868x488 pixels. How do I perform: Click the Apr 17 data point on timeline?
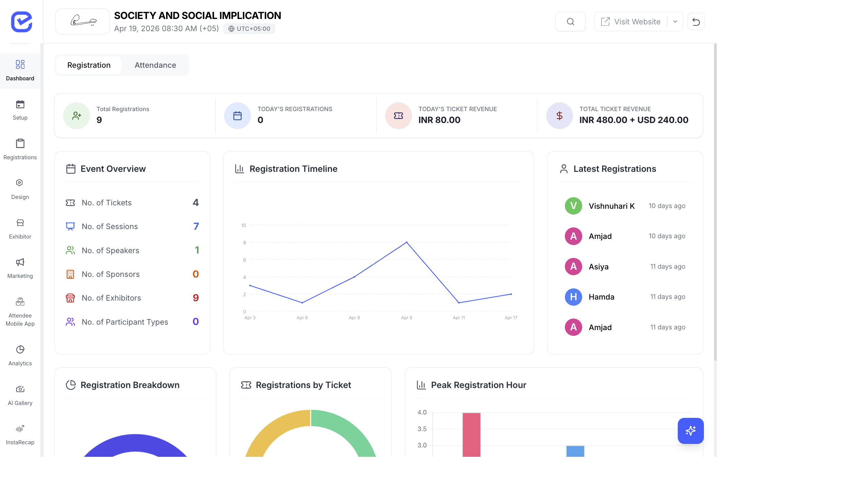511,294
